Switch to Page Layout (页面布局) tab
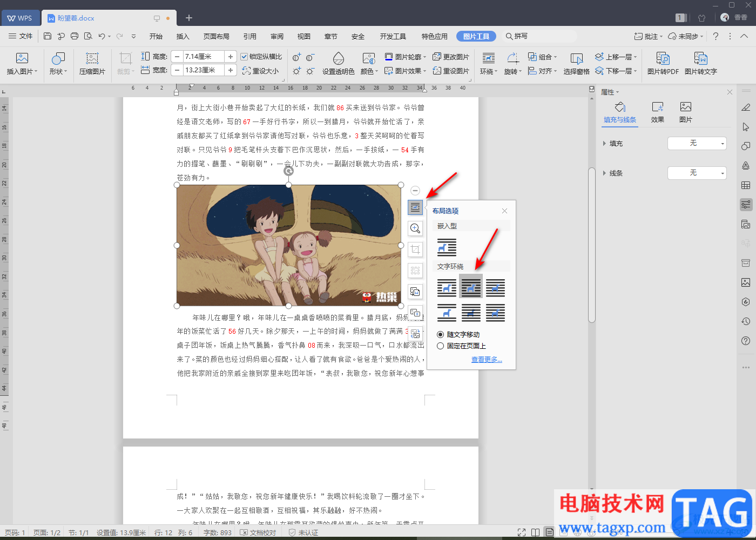The height and width of the screenshot is (540, 756). 217,36
